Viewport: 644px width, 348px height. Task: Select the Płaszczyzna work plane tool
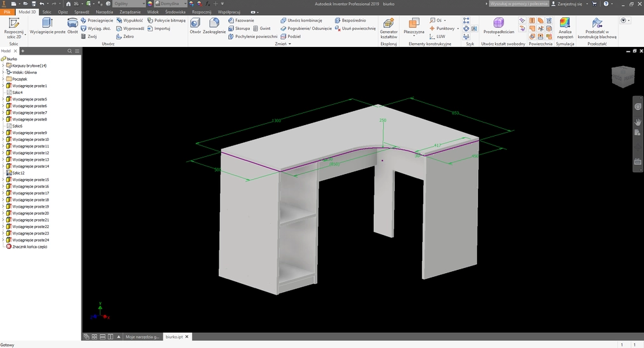click(x=414, y=26)
